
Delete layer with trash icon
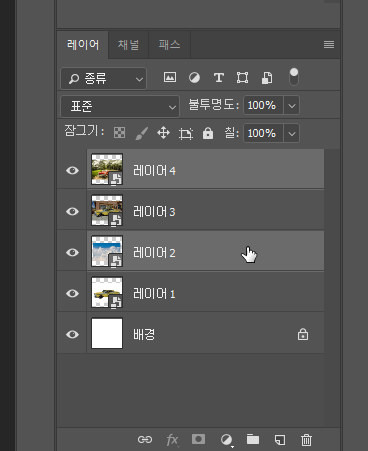pos(306,440)
